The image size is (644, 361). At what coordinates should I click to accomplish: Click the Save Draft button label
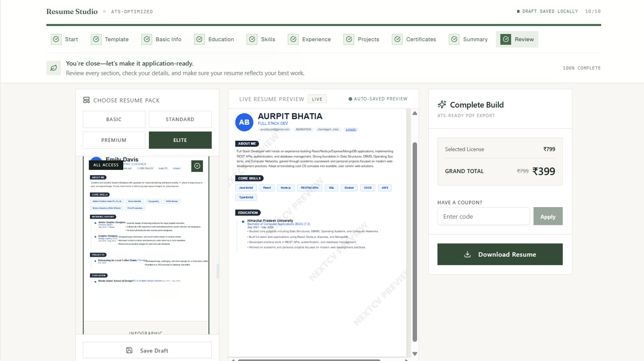(154, 350)
